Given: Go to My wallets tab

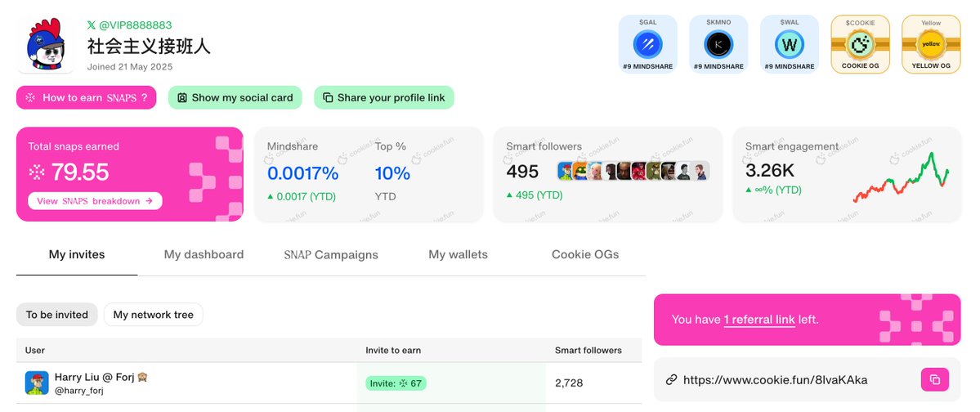Looking at the screenshot, I should click(459, 254).
